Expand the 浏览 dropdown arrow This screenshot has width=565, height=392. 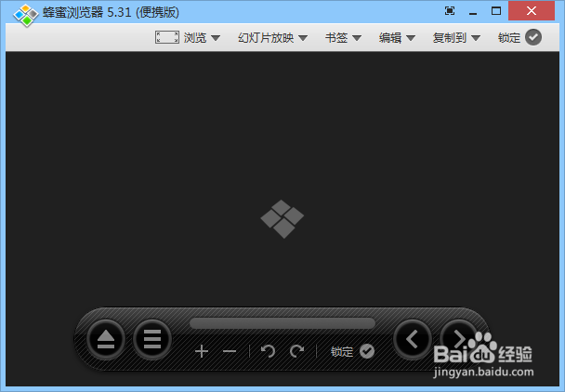(216, 38)
